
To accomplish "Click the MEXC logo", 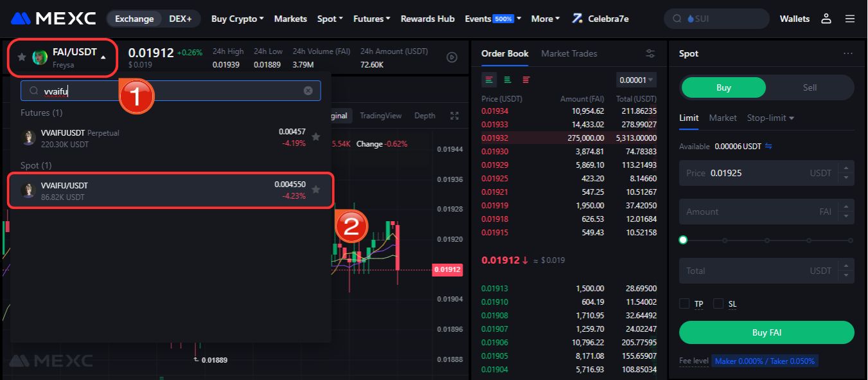I will 53,19.
